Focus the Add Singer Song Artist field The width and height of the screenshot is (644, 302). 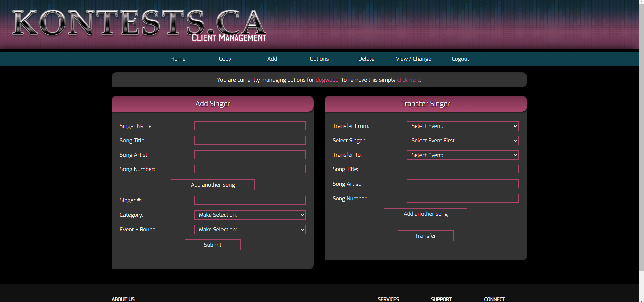(x=250, y=155)
